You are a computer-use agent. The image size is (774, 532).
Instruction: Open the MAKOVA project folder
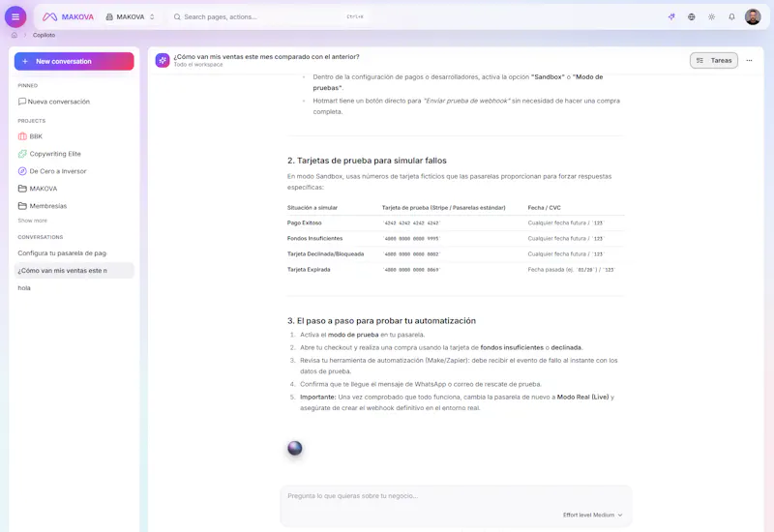coord(74,189)
